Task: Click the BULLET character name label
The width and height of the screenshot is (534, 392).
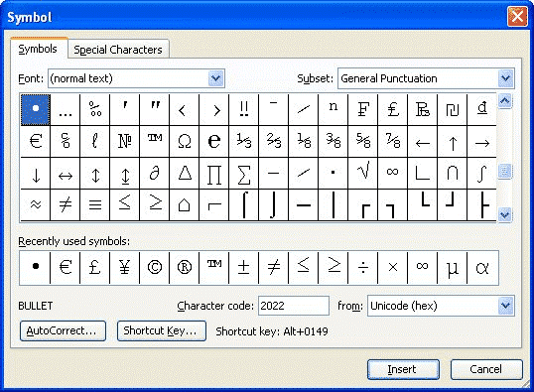Action: [x=36, y=306]
